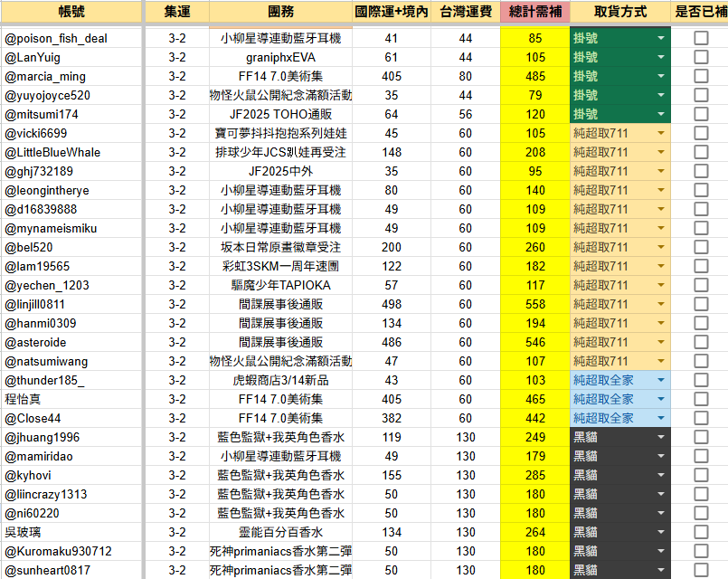
Task: Select the @asteroide account cell
Action: (71, 342)
